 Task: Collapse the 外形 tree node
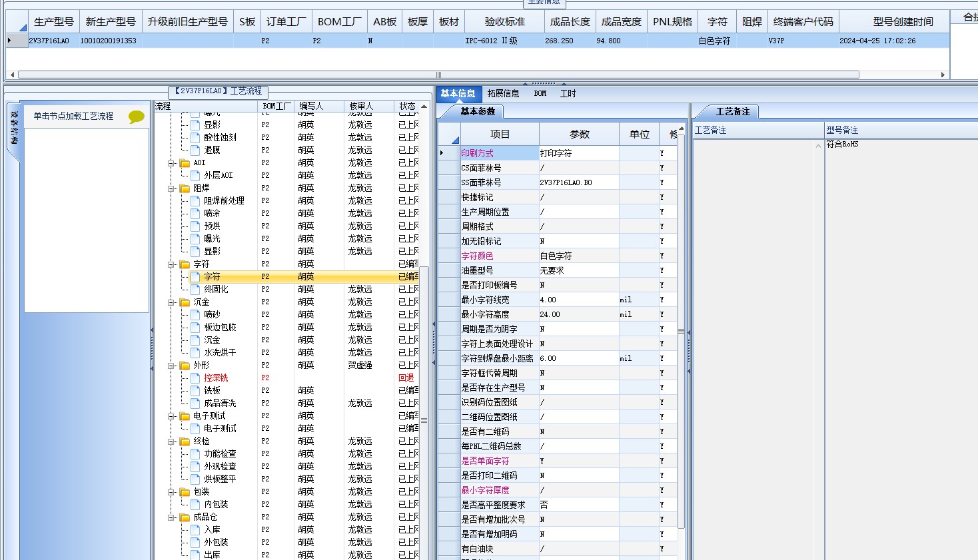(172, 366)
